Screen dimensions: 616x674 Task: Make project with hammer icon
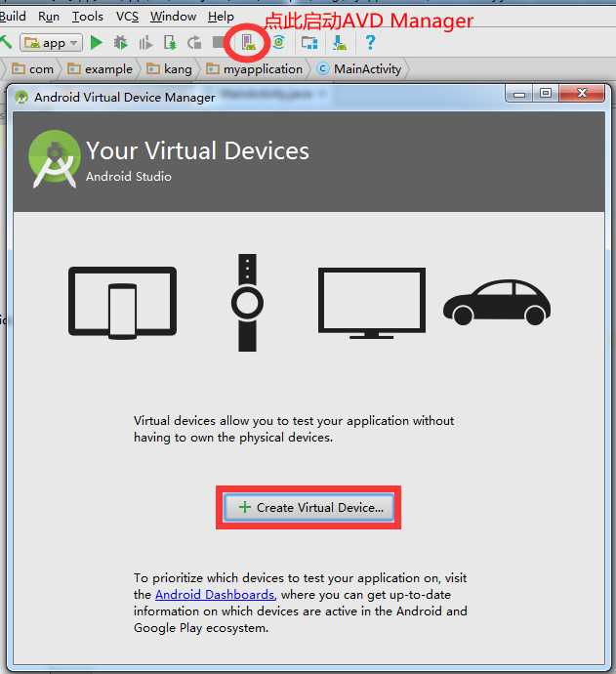point(6,42)
